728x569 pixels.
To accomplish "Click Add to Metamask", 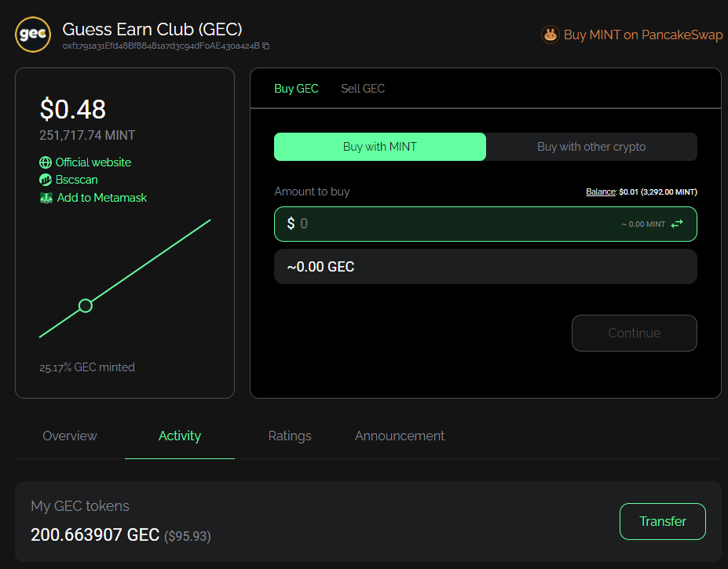I will pos(101,198).
